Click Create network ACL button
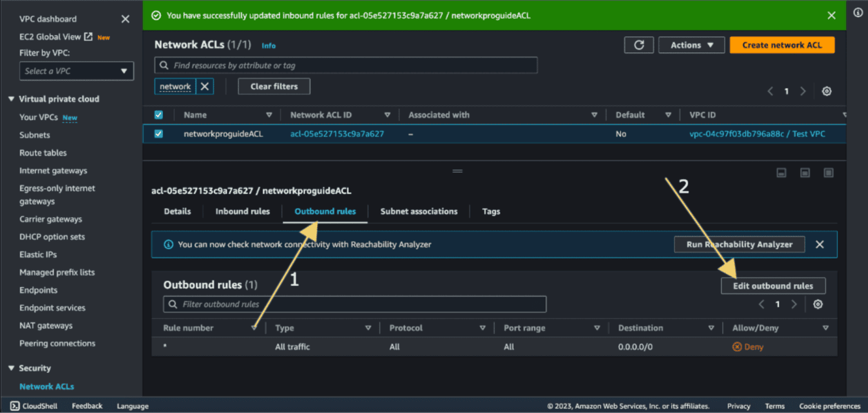The height and width of the screenshot is (413, 868). tap(782, 45)
